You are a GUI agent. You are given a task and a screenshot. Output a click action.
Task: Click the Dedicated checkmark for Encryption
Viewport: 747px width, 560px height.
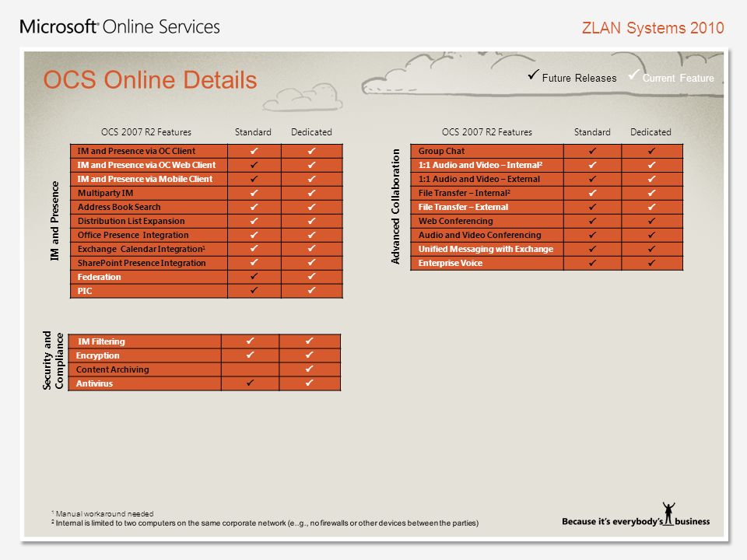pyautogui.click(x=309, y=355)
